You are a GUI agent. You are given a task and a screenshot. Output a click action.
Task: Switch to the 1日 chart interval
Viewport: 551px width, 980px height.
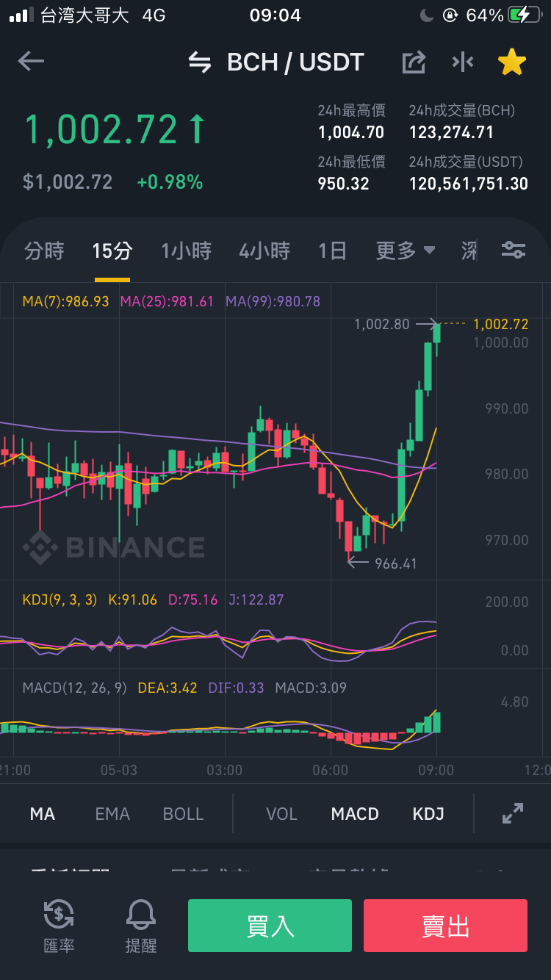click(x=332, y=251)
